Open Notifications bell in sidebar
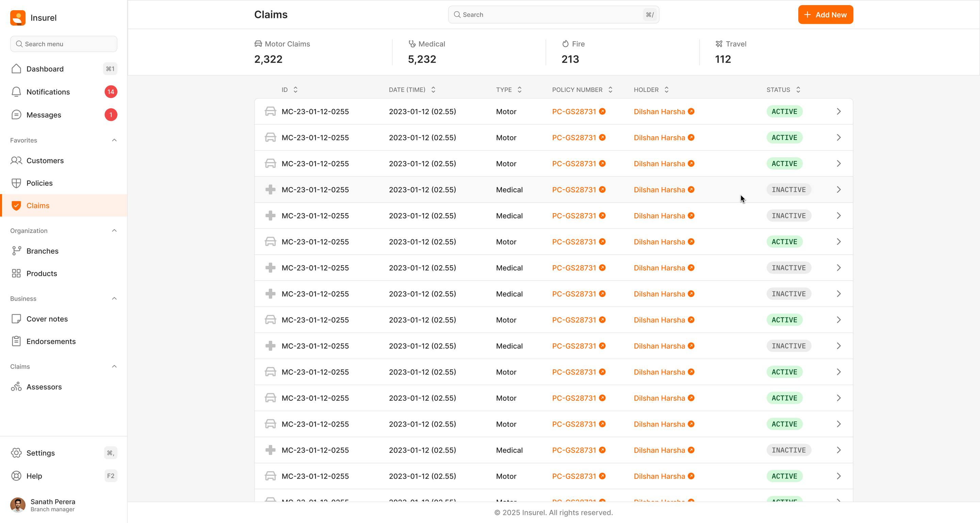The height and width of the screenshot is (523, 980). (16, 92)
